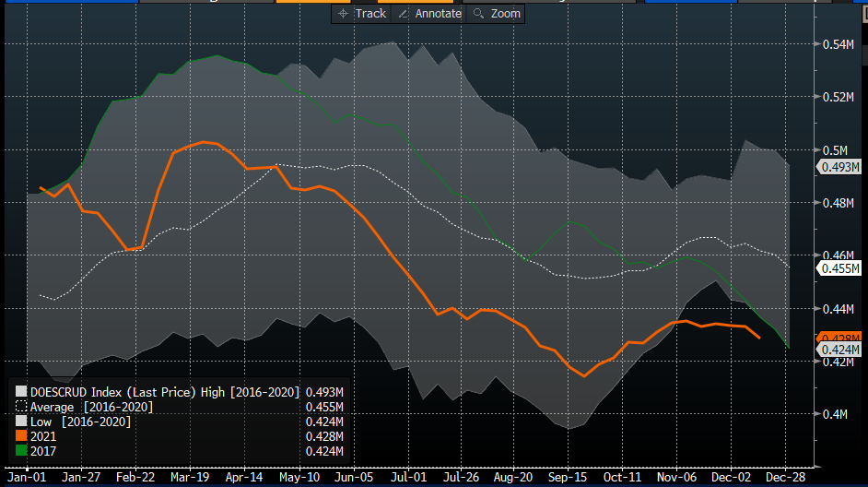868x487 pixels.
Task: Click the Sep-15 x-axis date label
Action: [x=569, y=478]
